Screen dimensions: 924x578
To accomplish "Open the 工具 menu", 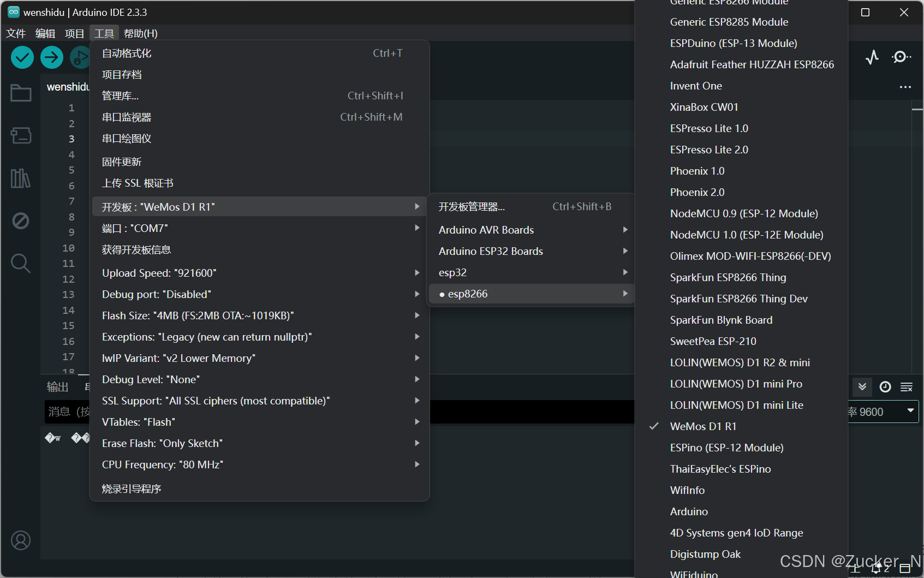I will point(104,33).
